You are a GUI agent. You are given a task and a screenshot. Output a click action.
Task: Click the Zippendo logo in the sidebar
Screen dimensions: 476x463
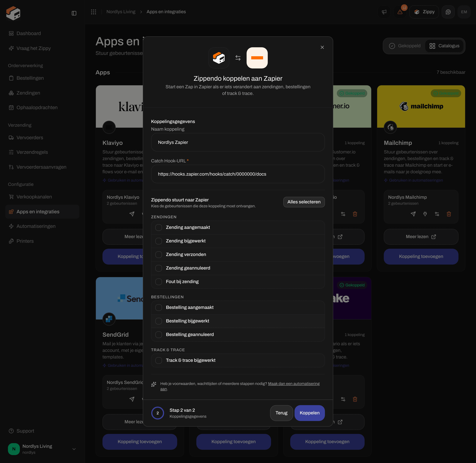(13, 13)
